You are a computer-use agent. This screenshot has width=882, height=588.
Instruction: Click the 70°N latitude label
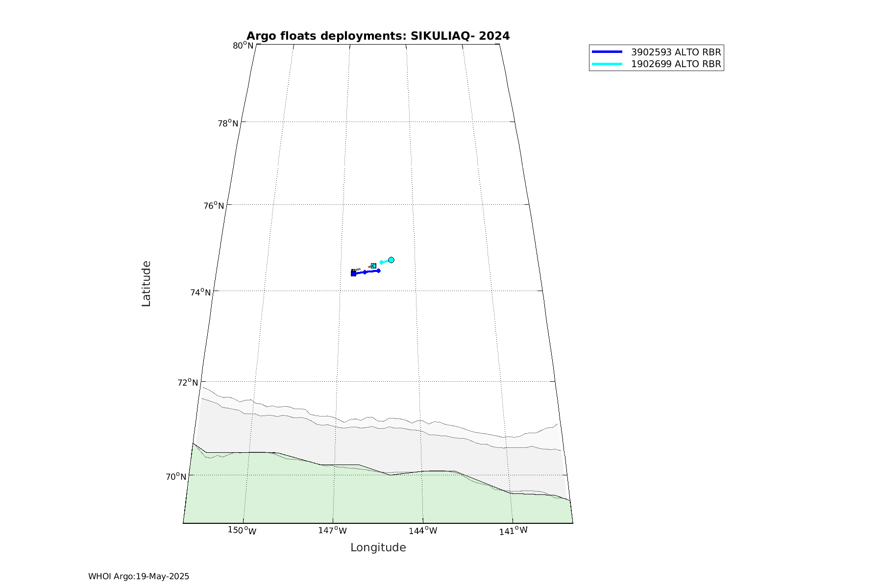[176, 476]
